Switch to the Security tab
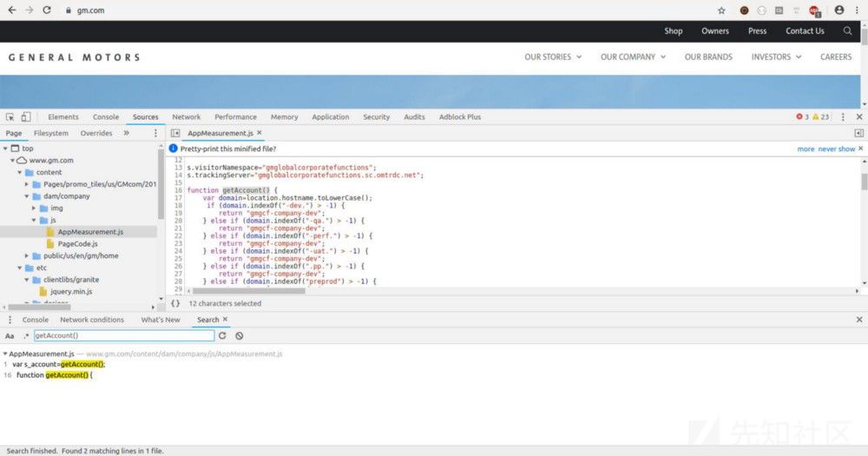This screenshot has width=868, height=456. [377, 117]
